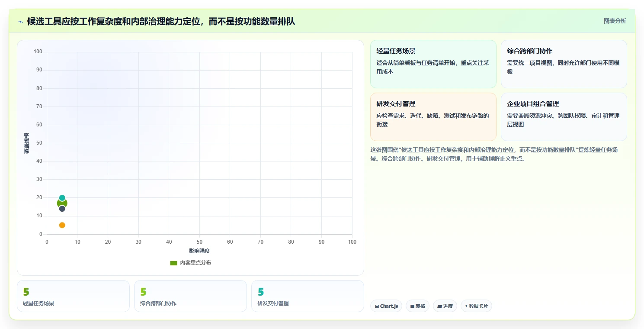Click the green legend color box
The height and width of the screenshot is (329, 644).
(173, 263)
